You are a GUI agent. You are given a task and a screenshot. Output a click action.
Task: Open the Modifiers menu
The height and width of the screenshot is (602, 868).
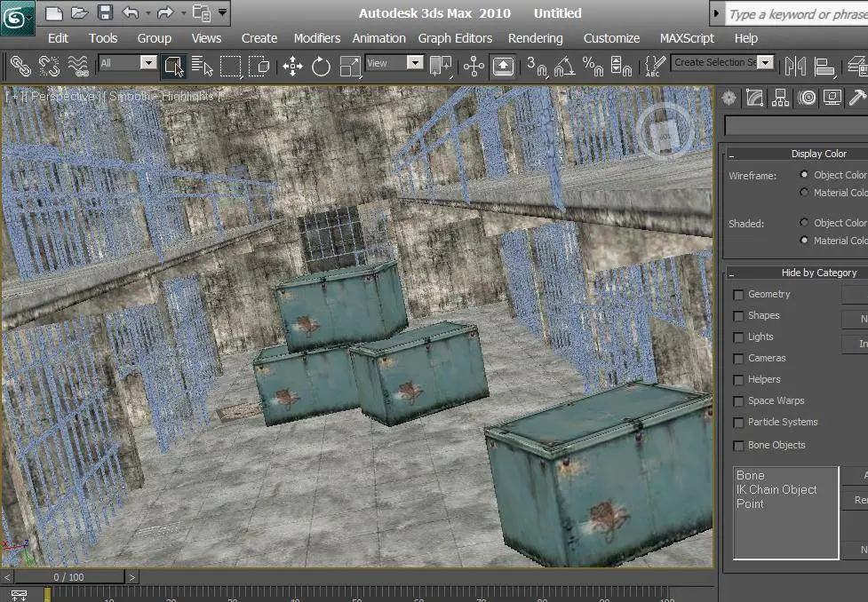(317, 38)
